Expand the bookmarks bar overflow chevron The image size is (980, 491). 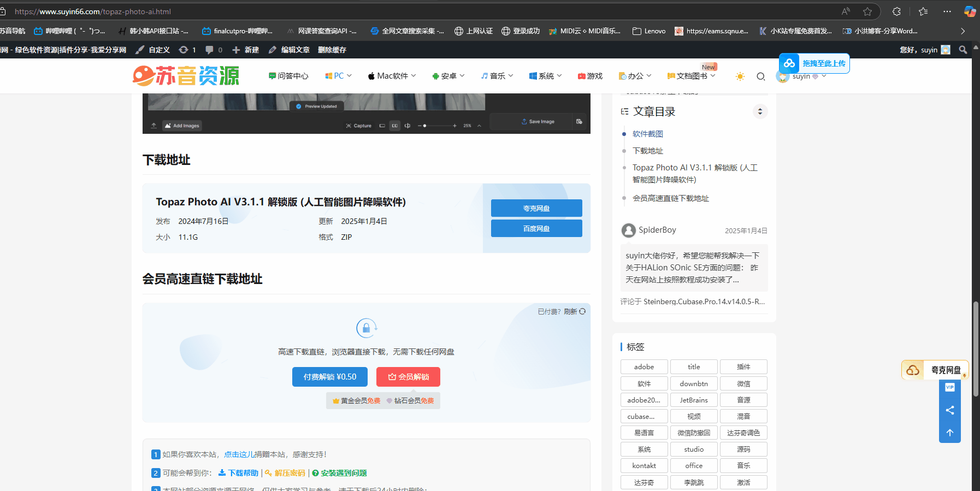tap(963, 31)
